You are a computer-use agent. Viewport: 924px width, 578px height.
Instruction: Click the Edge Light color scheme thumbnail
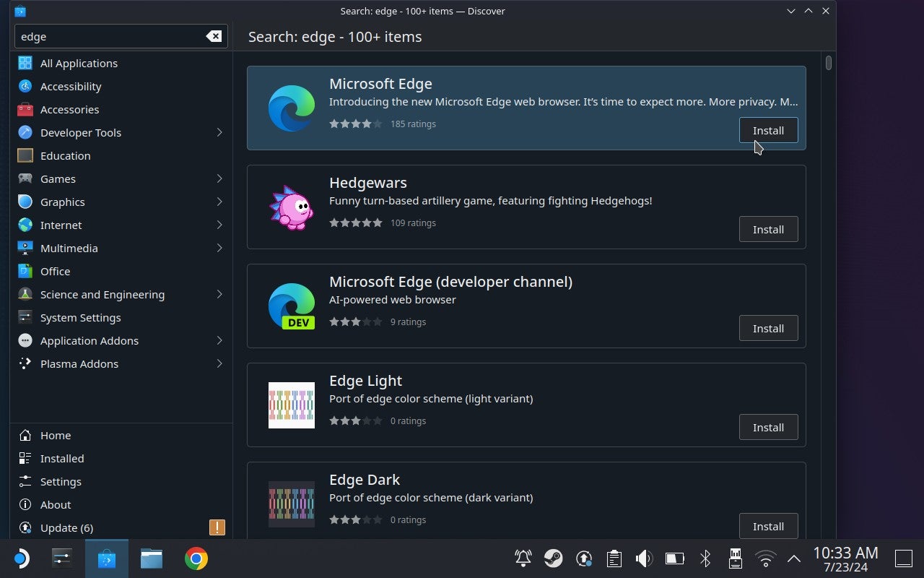click(x=291, y=405)
